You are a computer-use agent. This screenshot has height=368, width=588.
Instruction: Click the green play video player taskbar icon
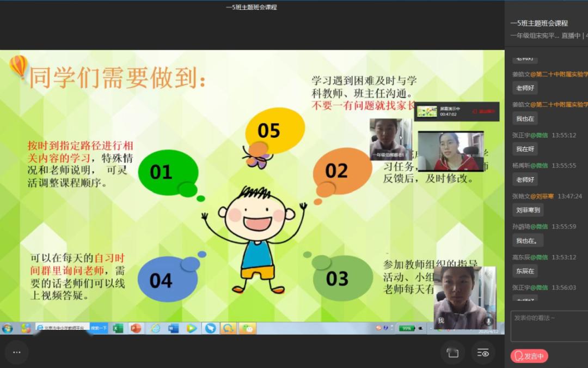point(192,328)
